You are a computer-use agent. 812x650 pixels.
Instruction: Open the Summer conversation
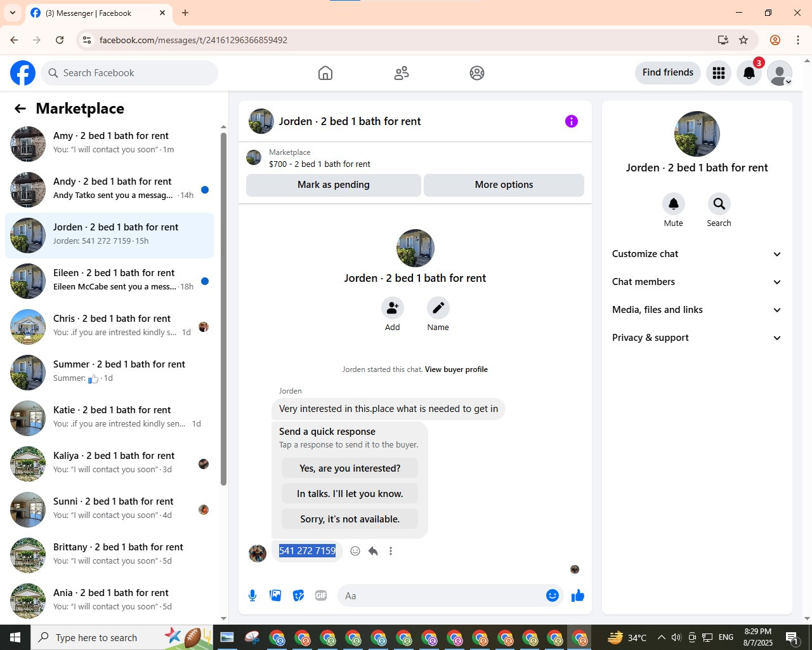pyautogui.click(x=110, y=372)
